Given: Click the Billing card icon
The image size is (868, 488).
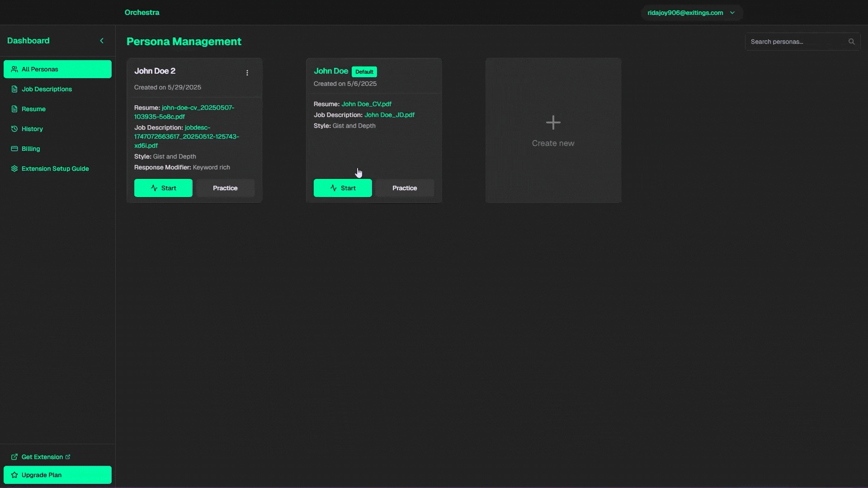Looking at the screenshot, I should point(14,149).
